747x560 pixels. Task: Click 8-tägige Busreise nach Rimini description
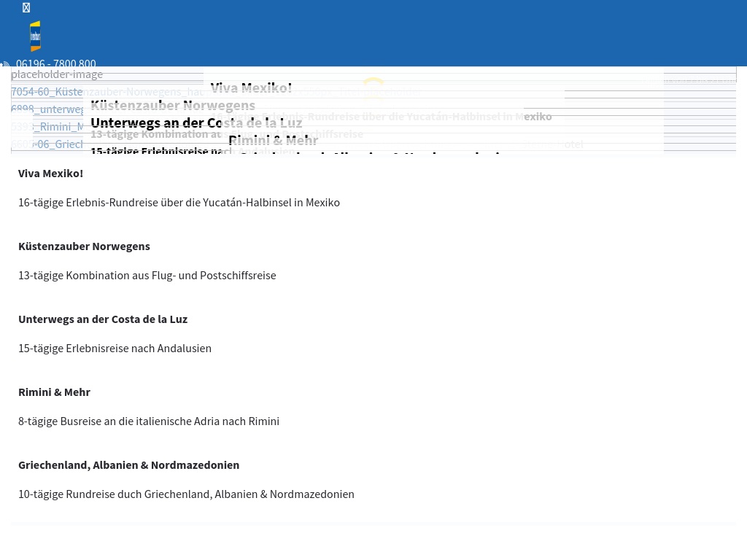tap(148, 421)
